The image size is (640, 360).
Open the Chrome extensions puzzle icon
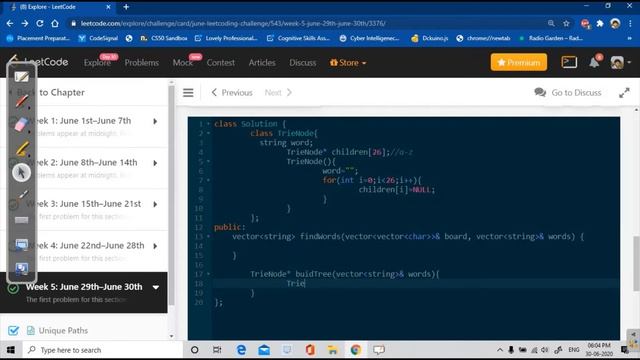pos(600,24)
